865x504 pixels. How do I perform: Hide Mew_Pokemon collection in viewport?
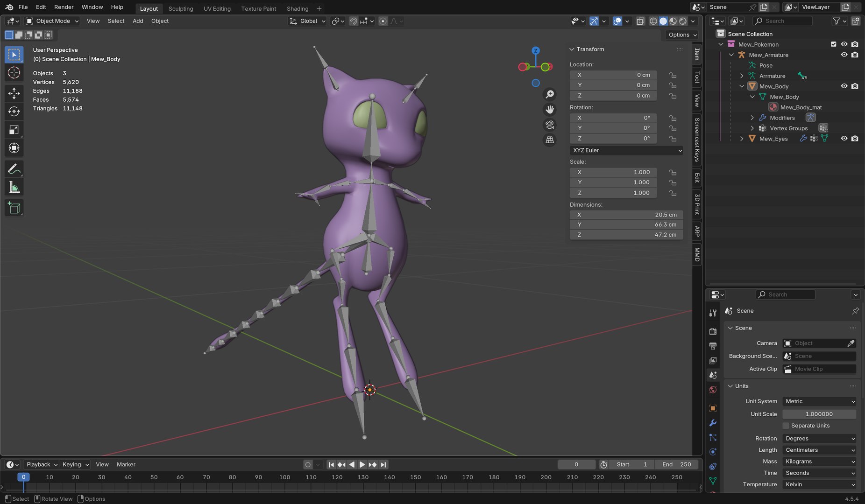click(x=844, y=44)
